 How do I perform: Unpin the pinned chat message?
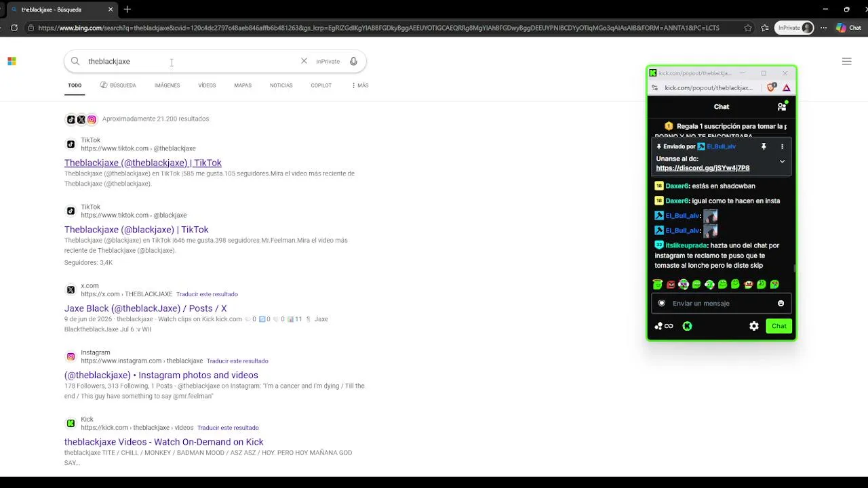[764, 146]
